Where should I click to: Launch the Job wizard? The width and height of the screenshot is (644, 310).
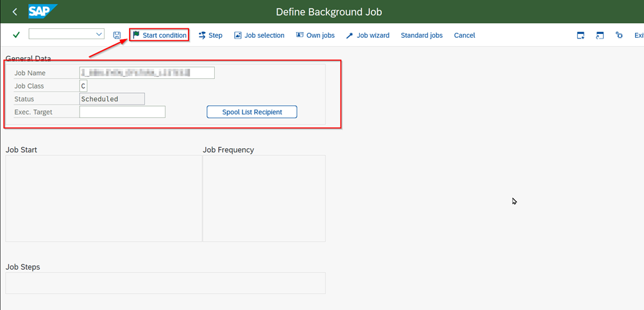pyautogui.click(x=368, y=35)
